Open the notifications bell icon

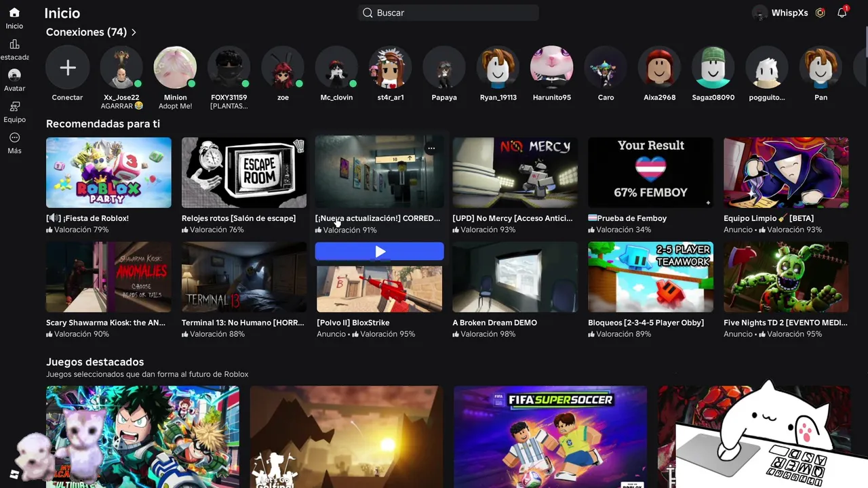coord(842,13)
